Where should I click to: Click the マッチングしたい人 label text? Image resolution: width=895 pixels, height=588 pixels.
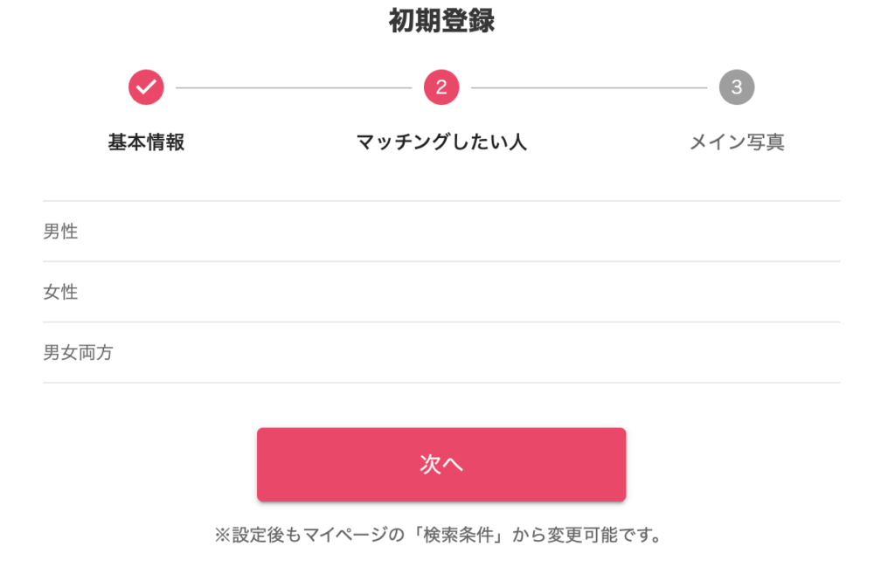click(x=441, y=141)
